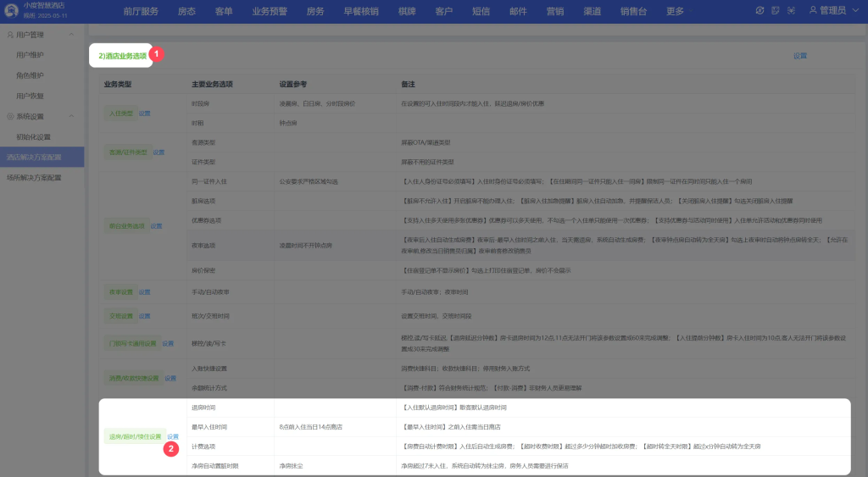Click the yen scan icon in header

pyautogui.click(x=791, y=10)
